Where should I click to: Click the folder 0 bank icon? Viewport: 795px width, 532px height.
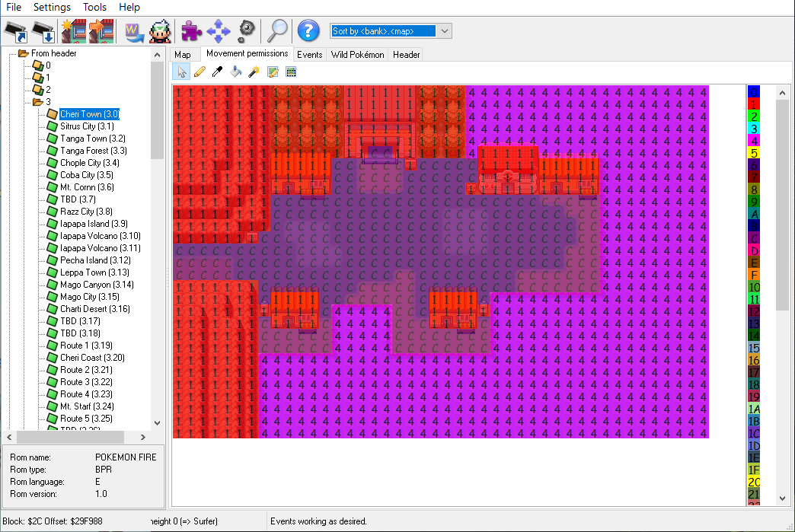38,65
